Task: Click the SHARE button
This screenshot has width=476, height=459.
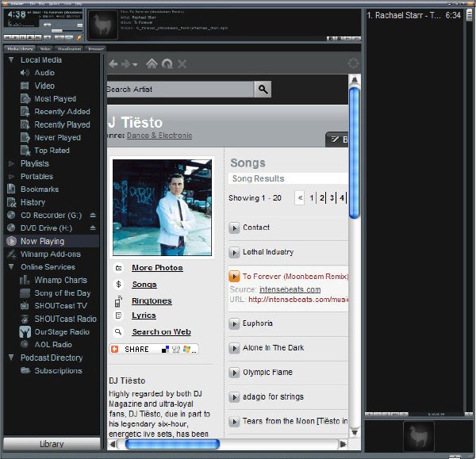Action: click(x=154, y=349)
